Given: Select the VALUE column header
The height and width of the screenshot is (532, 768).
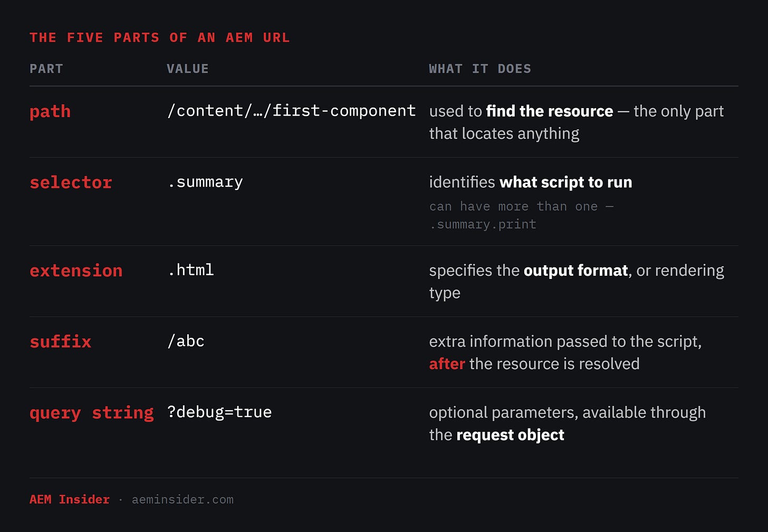Looking at the screenshot, I should [188, 69].
